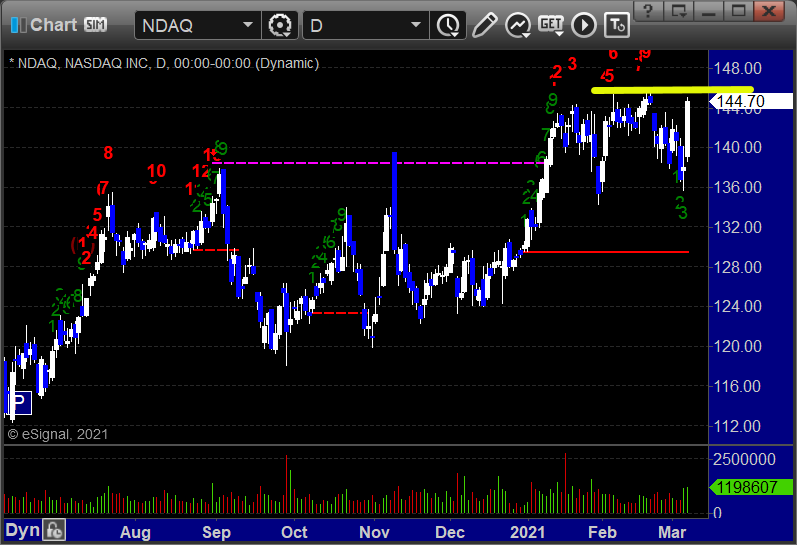Start bar replay with the play icon
The height and width of the screenshot is (545, 797).
[584, 25]
